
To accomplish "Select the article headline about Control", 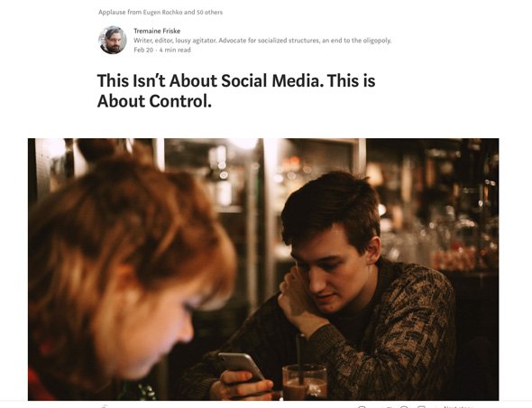I will [x=236, y=90].
